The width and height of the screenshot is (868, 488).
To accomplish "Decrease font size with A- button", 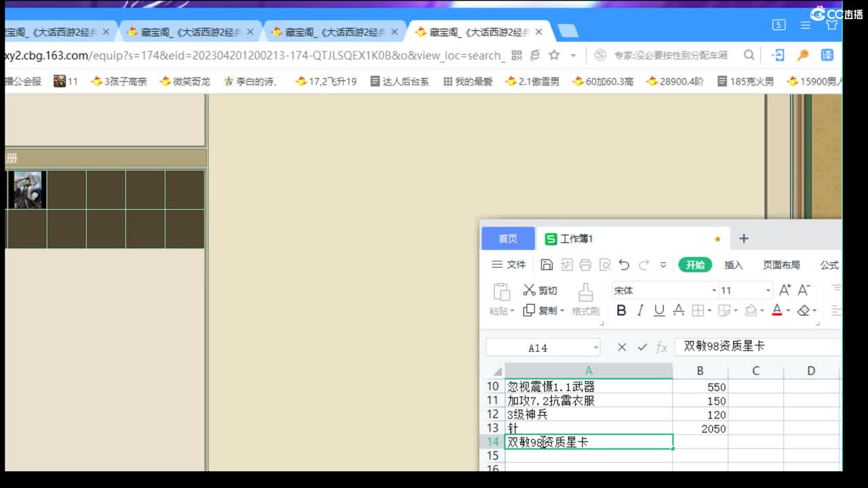I will [804, 290].
